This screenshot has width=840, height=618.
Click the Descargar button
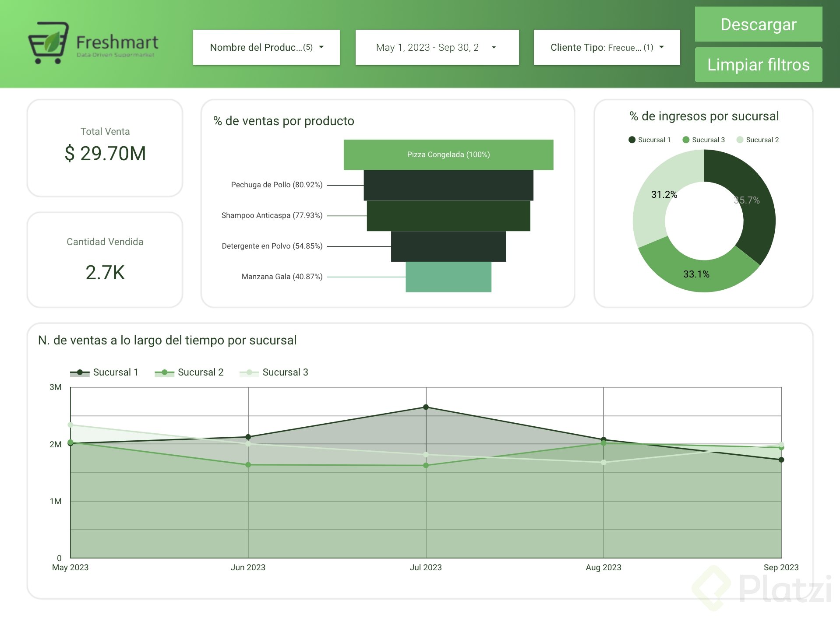(758, 25)
